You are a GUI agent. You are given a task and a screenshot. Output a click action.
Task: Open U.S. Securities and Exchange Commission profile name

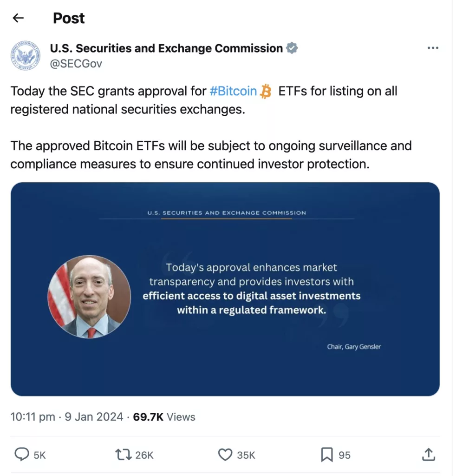(x=166, y=48)
